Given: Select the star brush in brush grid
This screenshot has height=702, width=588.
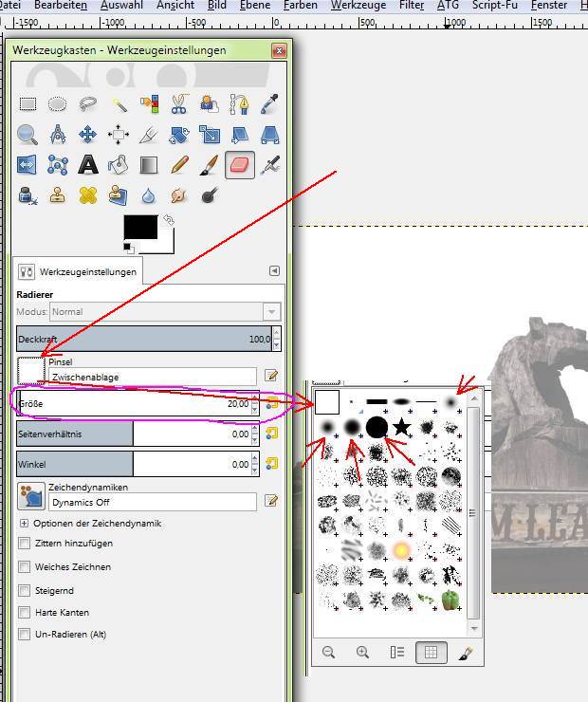Looking at the screenshot, I should click(402, 427).
